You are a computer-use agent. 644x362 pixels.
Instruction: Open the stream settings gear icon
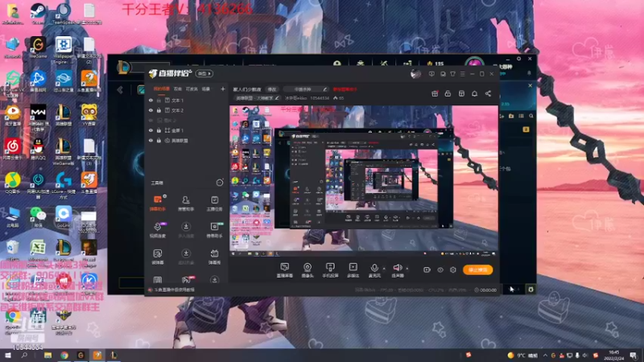(x=453, y=269)
